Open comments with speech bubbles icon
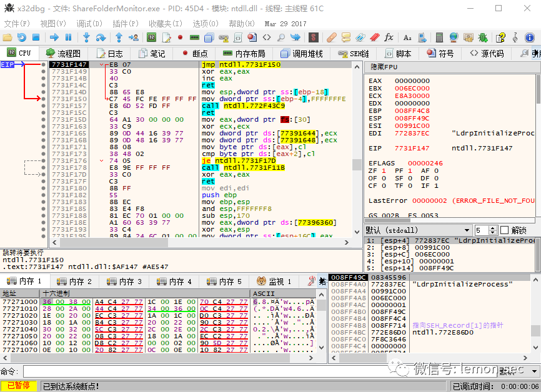The height and width of the screenshot is (392, 541). point(345,37)
